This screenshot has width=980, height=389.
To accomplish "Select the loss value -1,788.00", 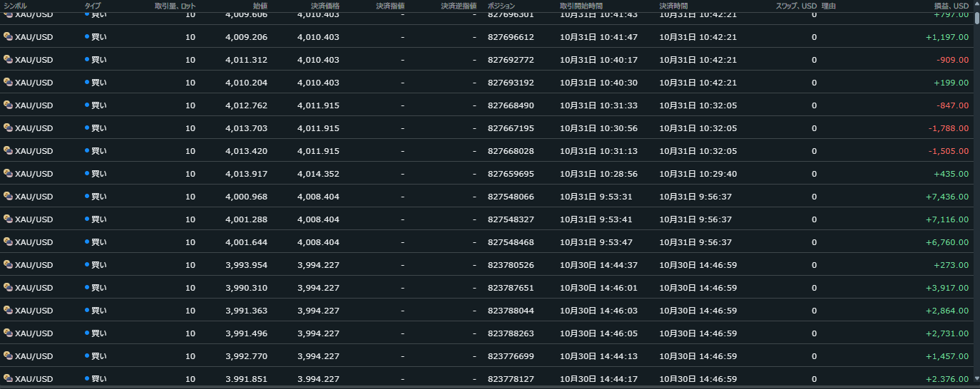I will click(x=949, y=128).
